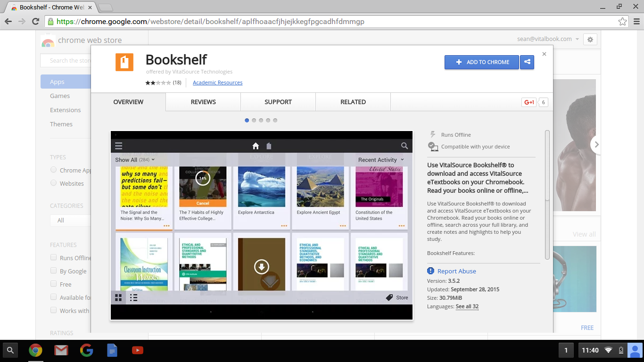Check the By Google feature filter
The width and height of the screenshot is (644, 362).
(53, 271)
